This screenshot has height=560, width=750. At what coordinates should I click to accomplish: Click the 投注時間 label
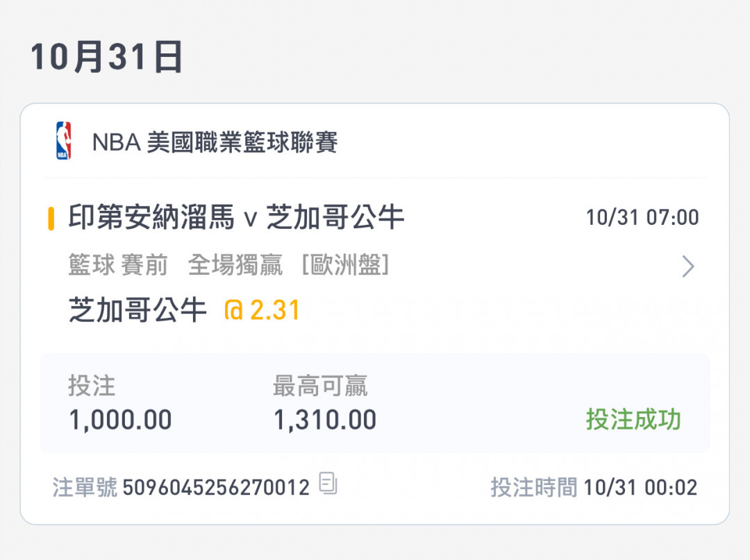click(533, 487)
